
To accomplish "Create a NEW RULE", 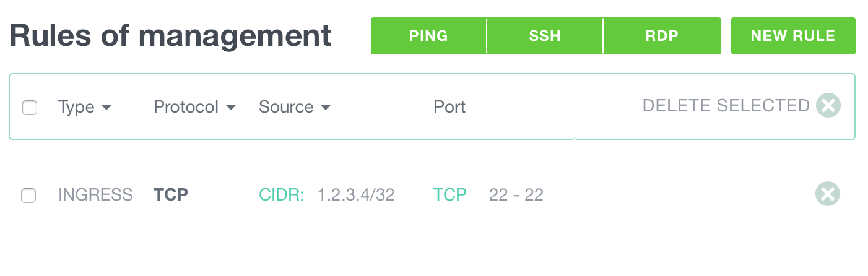I will 793,36.
